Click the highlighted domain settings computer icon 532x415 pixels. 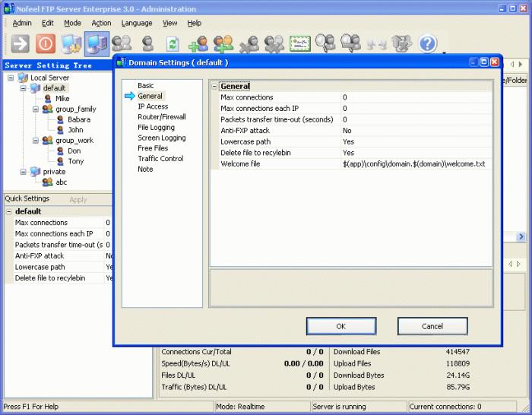pos(97,44)
